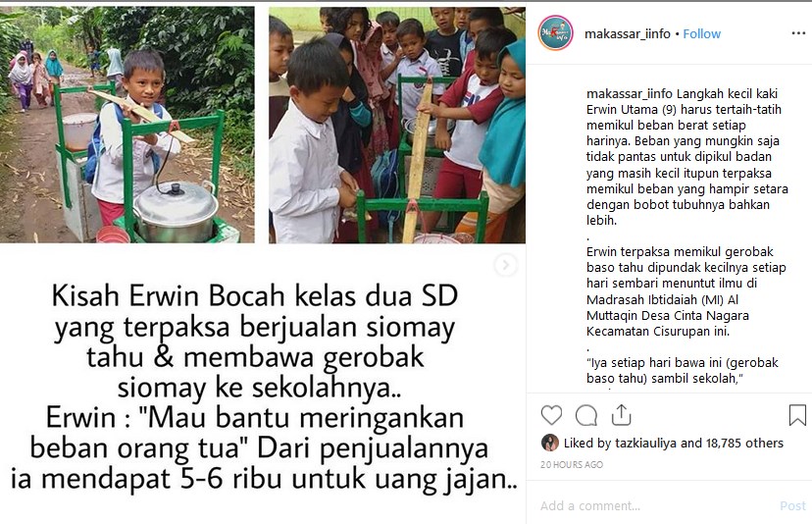Share the post using the share icon
This screenshot has height=524, width=812.
point(621,415)
